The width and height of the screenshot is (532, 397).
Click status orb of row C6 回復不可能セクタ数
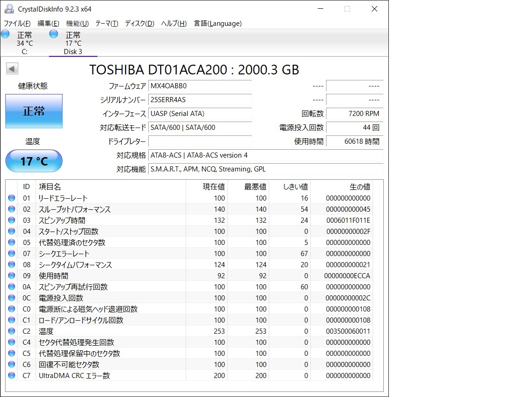tap(12, 364)
